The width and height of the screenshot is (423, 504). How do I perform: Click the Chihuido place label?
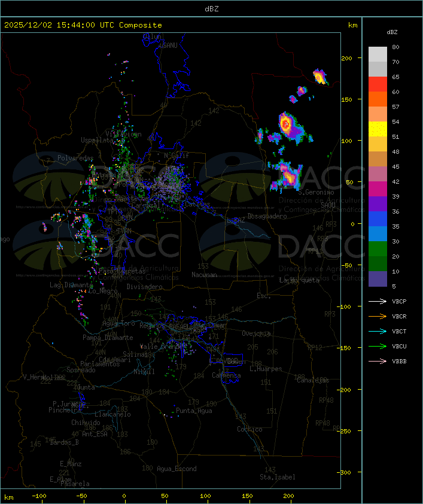(86, 423)
